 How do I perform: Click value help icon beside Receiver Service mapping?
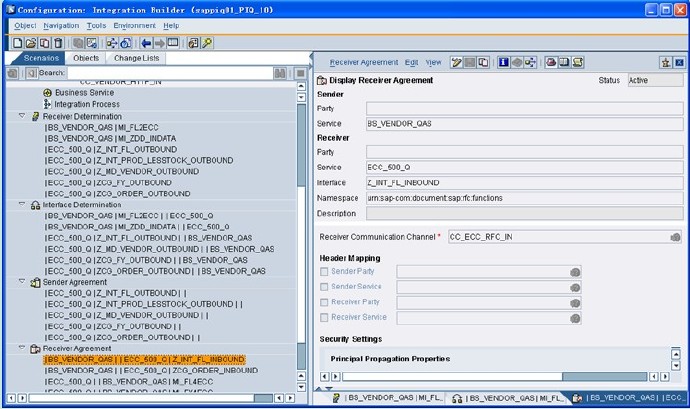[x=575, y=318]
